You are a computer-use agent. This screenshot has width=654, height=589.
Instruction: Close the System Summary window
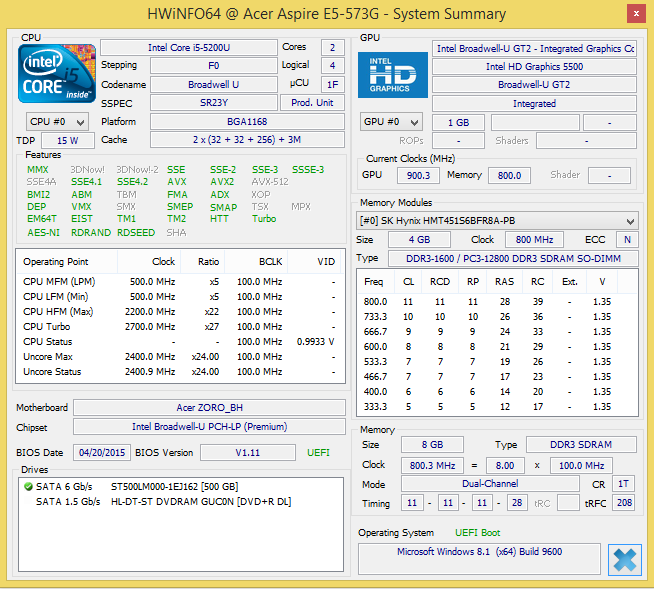pos(636,14)
